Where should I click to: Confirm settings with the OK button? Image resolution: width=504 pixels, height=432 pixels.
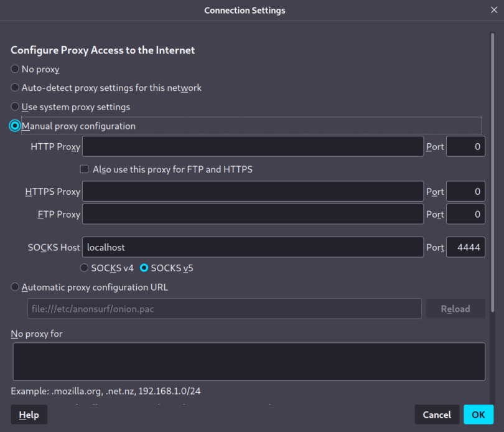[x=478, y=414]
